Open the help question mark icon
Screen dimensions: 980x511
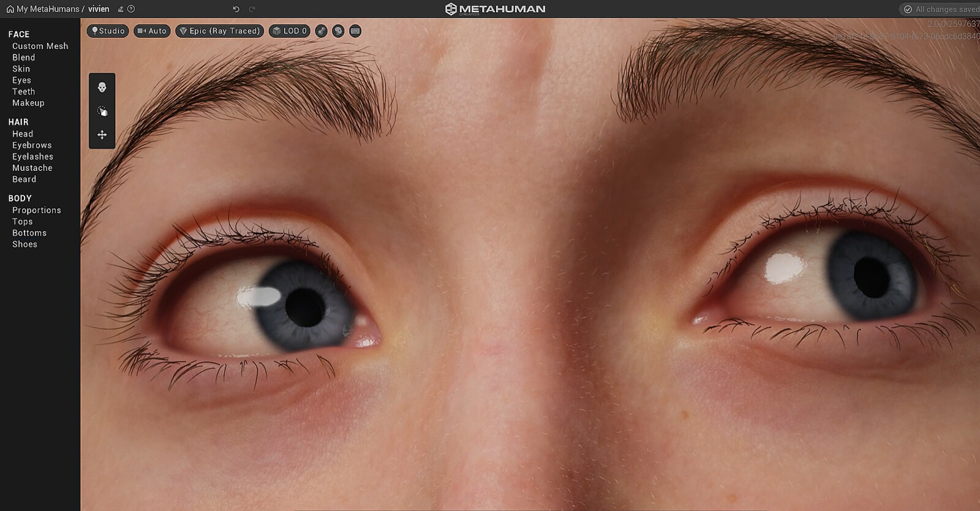131,9
